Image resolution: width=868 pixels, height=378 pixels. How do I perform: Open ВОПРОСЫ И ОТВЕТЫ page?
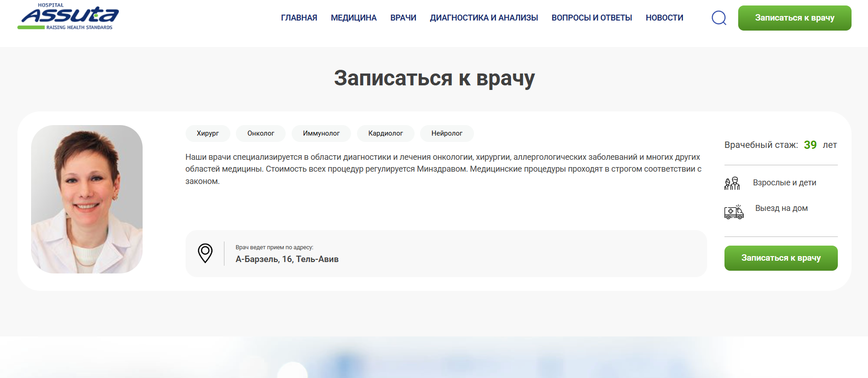592,18
